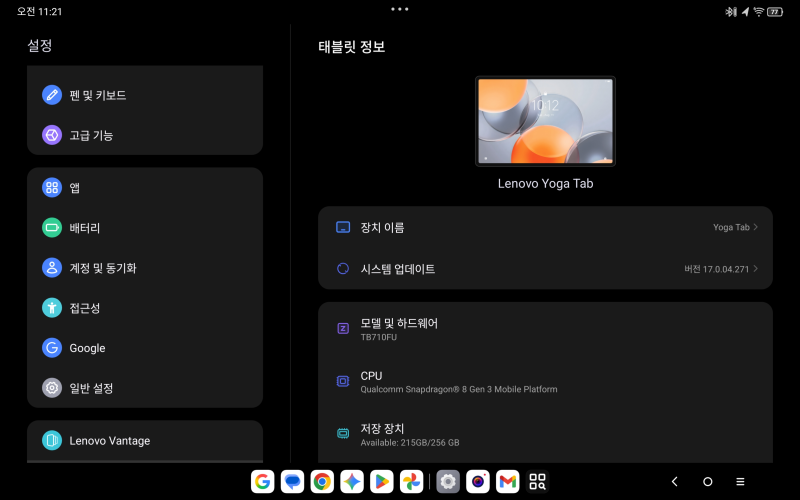Screen dimensions: 800x500
Task: Tap the 접근성 accessibility icon
Action: point(52,308)
